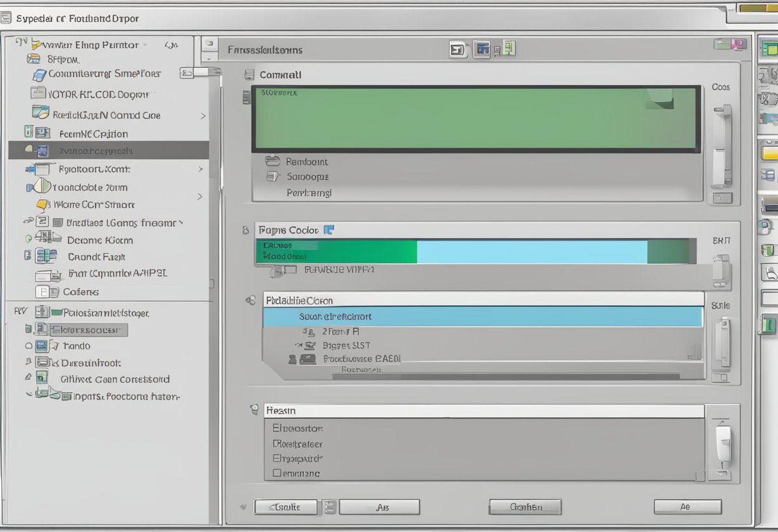Click the blue icon beside 'Fapms Cocloc'
Screen dimensions: 778x532
329,230
